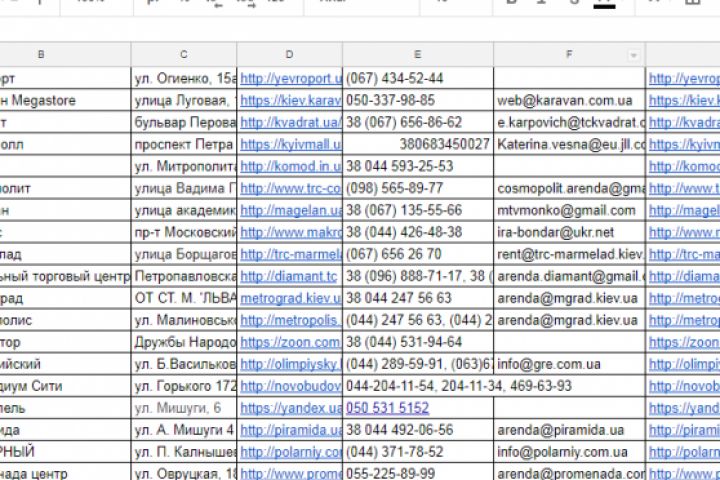
Task: Select the ira-bondar@ukr.net email cell
Action: 569,232
